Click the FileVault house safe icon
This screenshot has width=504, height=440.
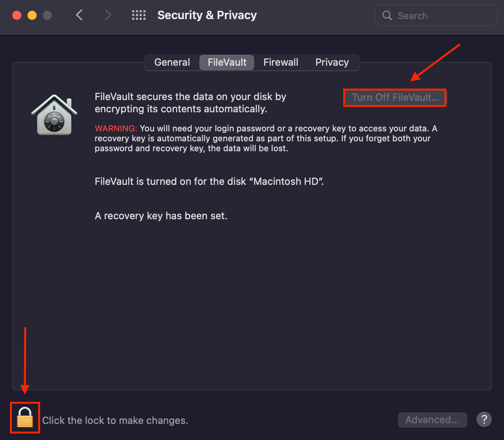tap(54, 115)
